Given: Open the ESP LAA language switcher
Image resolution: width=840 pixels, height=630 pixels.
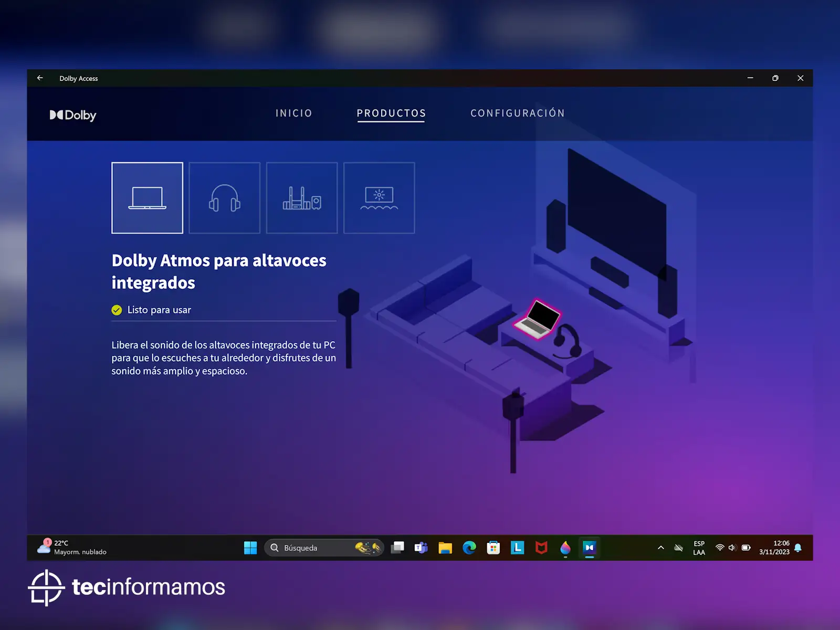Looking at the screenshot, I should (699, 548).
